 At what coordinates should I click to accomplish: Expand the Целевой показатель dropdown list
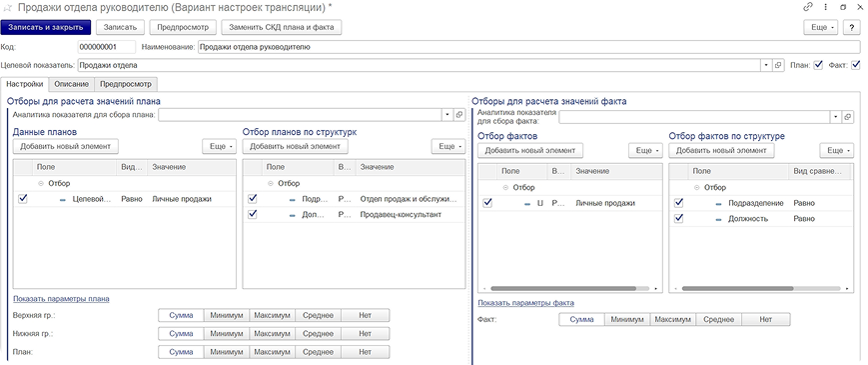point(767,65)
